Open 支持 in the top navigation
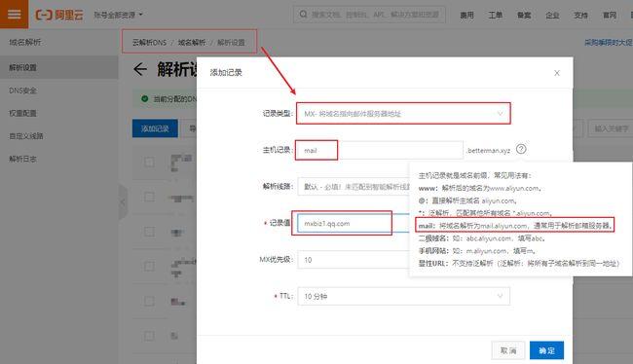 pos(580,15)
